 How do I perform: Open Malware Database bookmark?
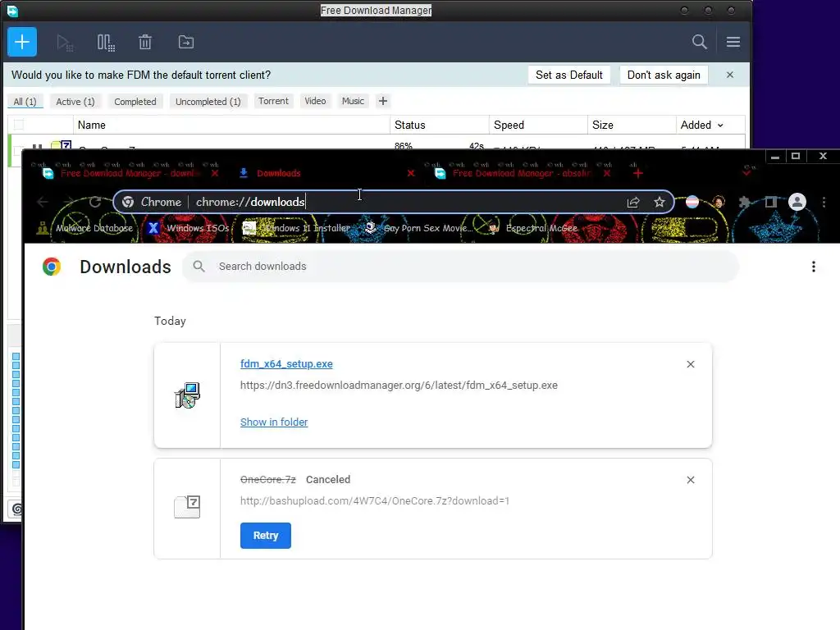coord(84,228)
